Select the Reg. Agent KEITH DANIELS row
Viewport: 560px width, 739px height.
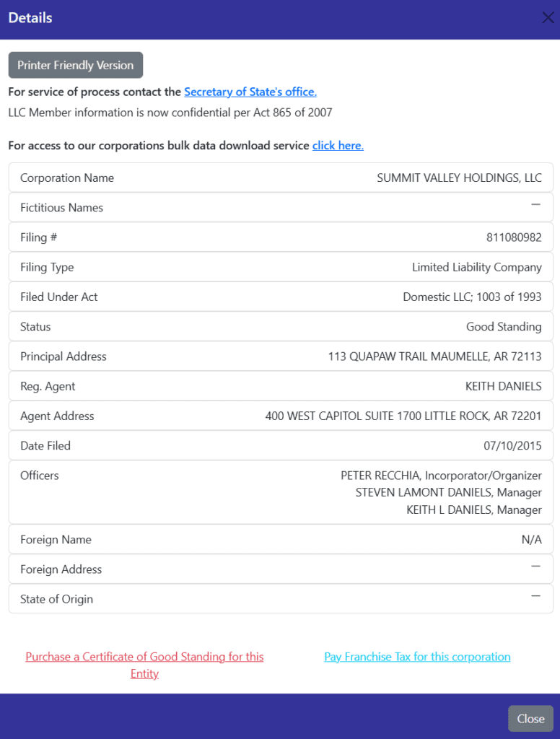tap(280, 385)
